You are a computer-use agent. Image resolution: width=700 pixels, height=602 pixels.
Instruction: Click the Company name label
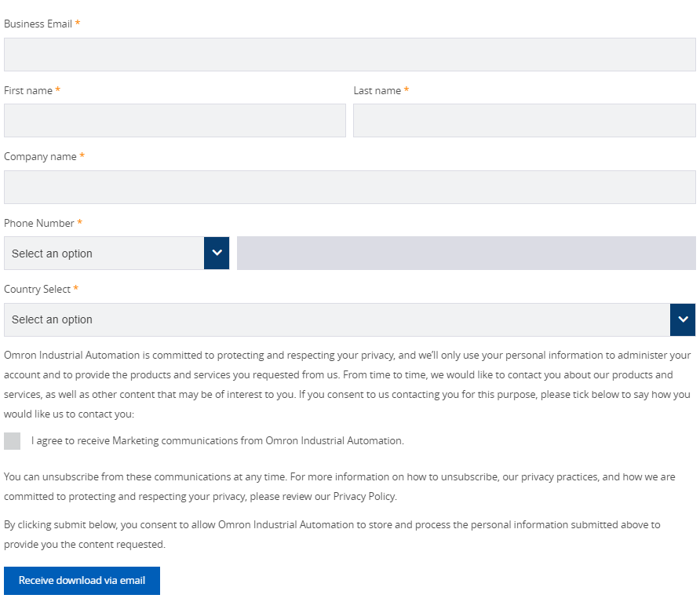pos(40,157)
